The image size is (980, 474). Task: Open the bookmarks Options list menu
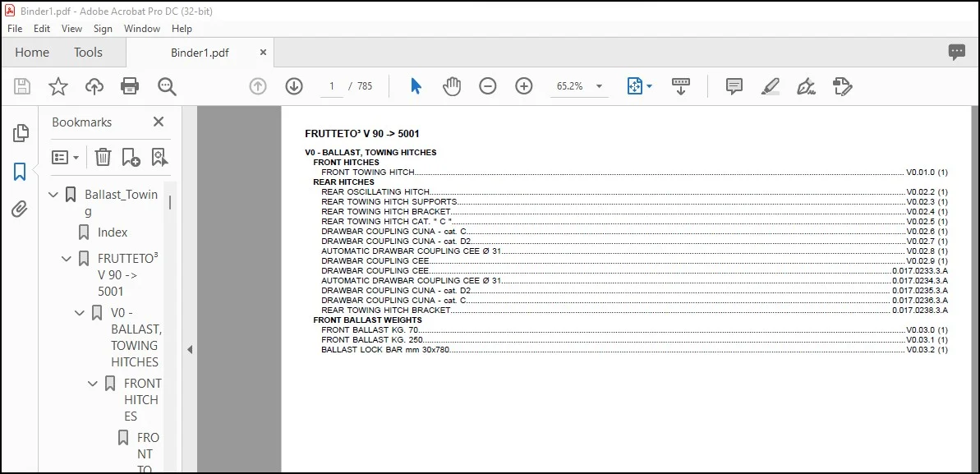(x=65, y=157)
